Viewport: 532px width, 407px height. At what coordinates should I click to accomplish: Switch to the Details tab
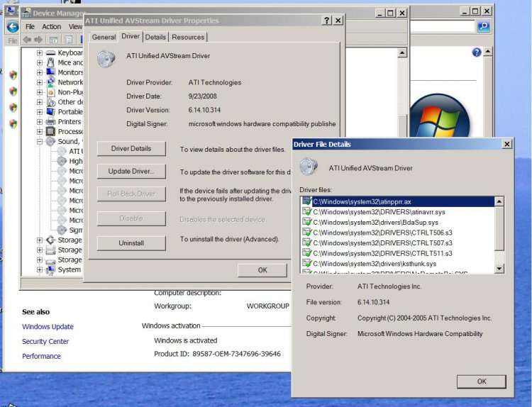coord(155,37)
